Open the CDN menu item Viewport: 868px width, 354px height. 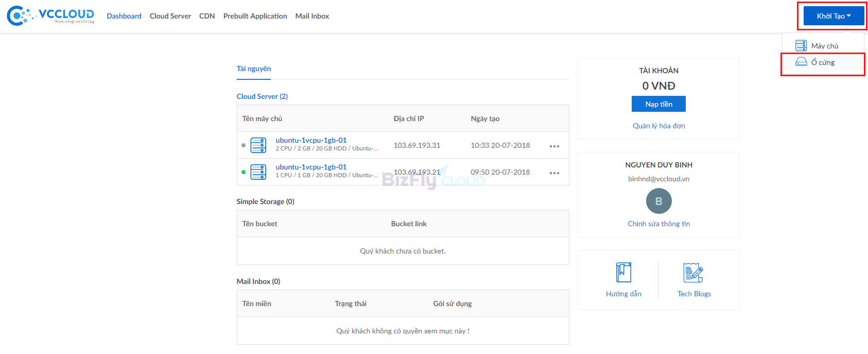pos(207,16)
